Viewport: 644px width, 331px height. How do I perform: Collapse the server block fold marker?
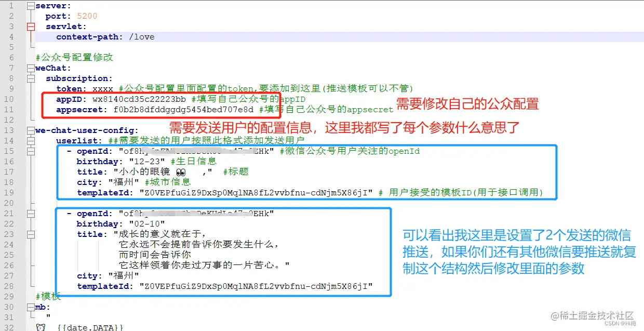(x=30, y=6)
